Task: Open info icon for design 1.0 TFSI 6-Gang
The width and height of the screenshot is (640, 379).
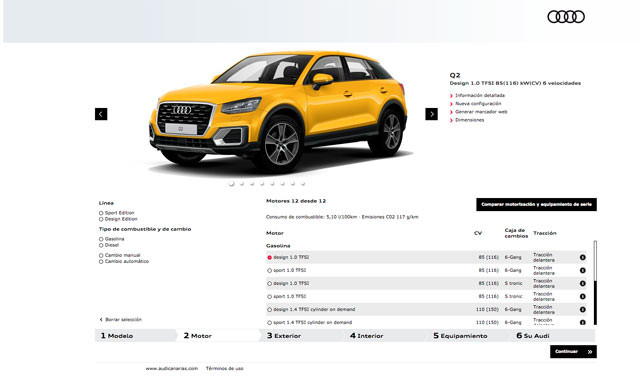Action: (582, 257)
